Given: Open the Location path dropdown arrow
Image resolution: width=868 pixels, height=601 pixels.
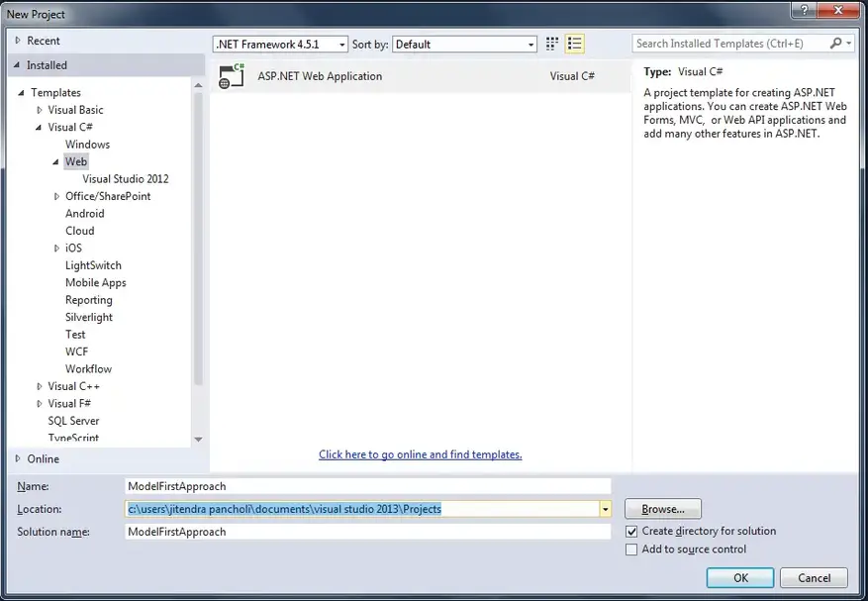Looking at the screenshot, I should pos(605,509).
